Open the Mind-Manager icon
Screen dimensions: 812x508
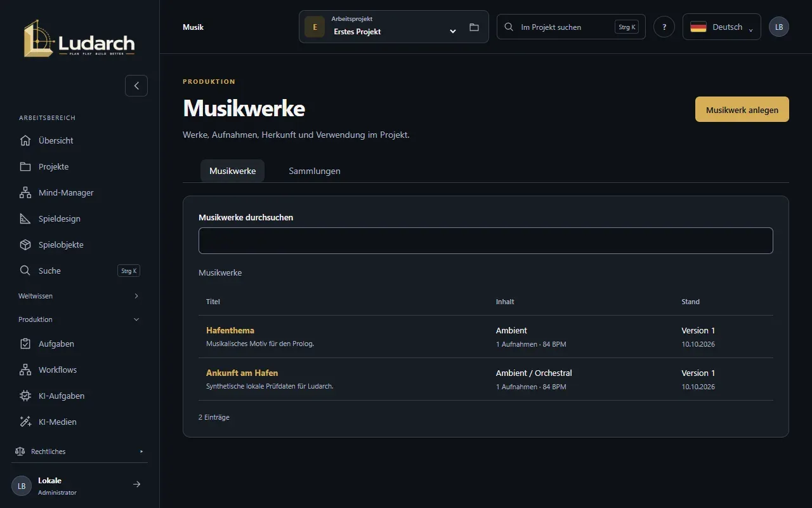click(x=25, y=192)
